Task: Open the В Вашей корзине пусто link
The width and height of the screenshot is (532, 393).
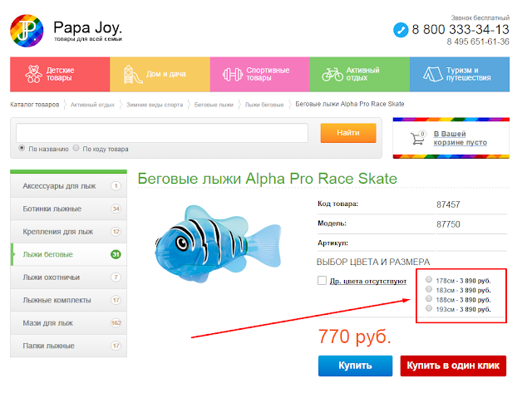Action: point(460,138)
